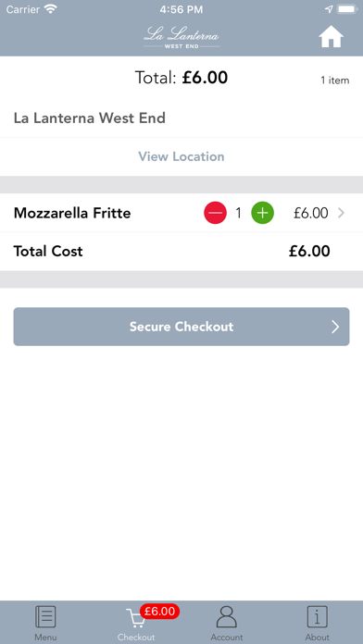Tap the arrow on Secure Checkout
The image size is (363, 644).
pos(335,327)
